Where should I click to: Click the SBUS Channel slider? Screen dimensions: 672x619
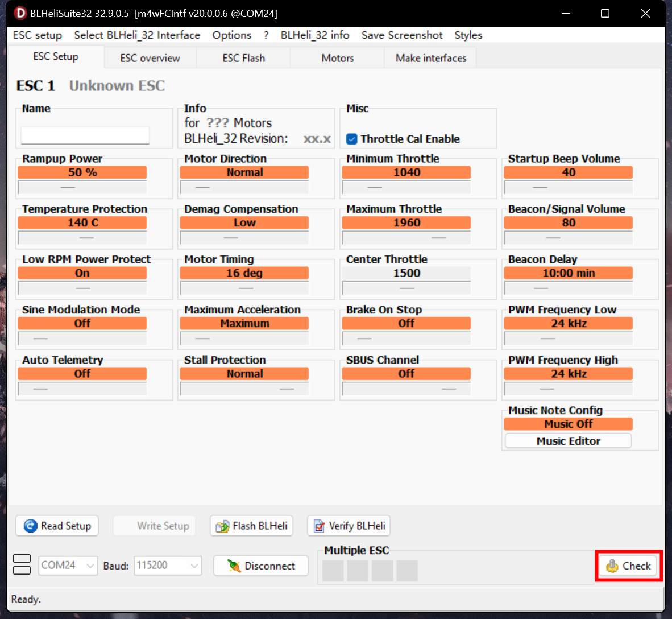pos(406,389)
